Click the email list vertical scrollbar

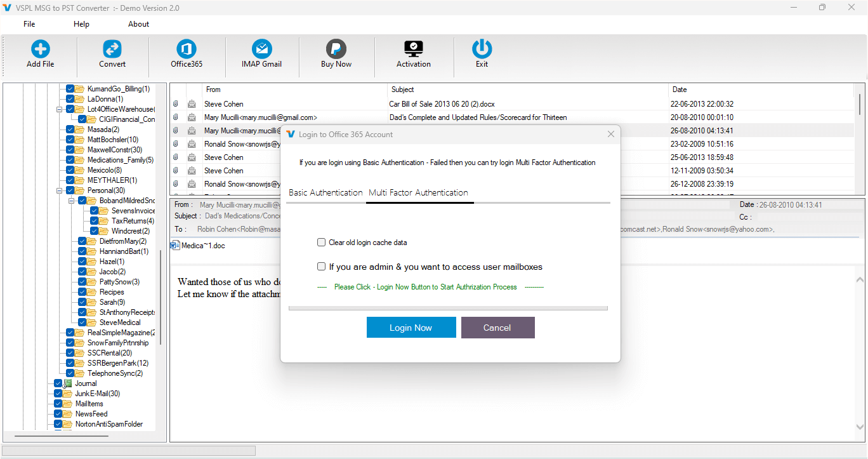pyautogui.click(x=860, y=105)
